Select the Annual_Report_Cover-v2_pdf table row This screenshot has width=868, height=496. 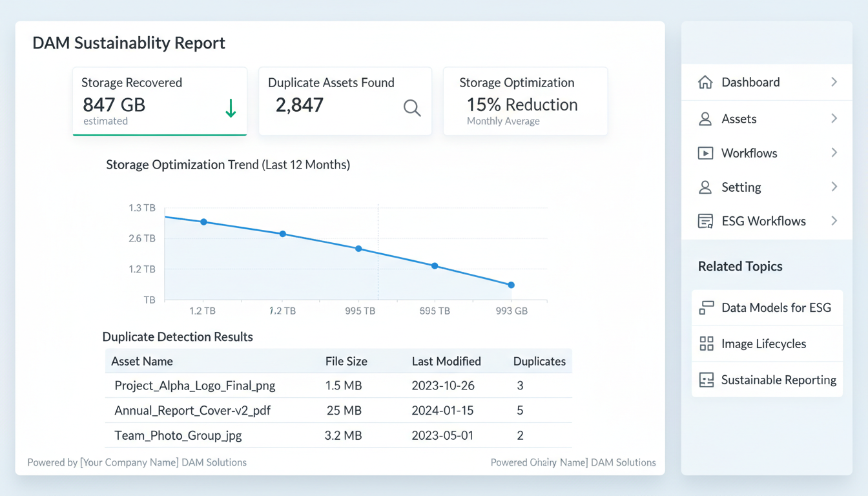pyautogui.click(x=337, y=410)
